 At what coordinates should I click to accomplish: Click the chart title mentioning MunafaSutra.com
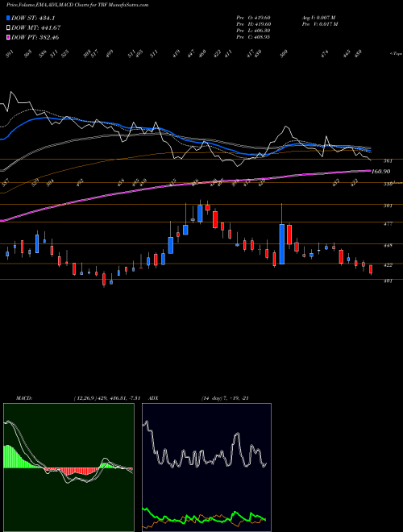point(77,5)
